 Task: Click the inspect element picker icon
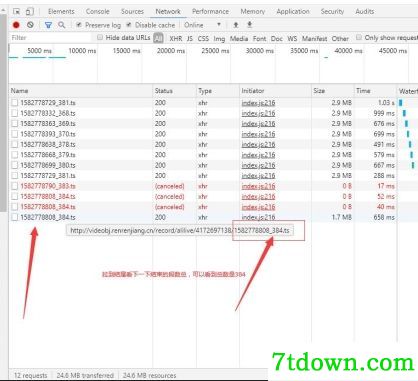(16, 12)
